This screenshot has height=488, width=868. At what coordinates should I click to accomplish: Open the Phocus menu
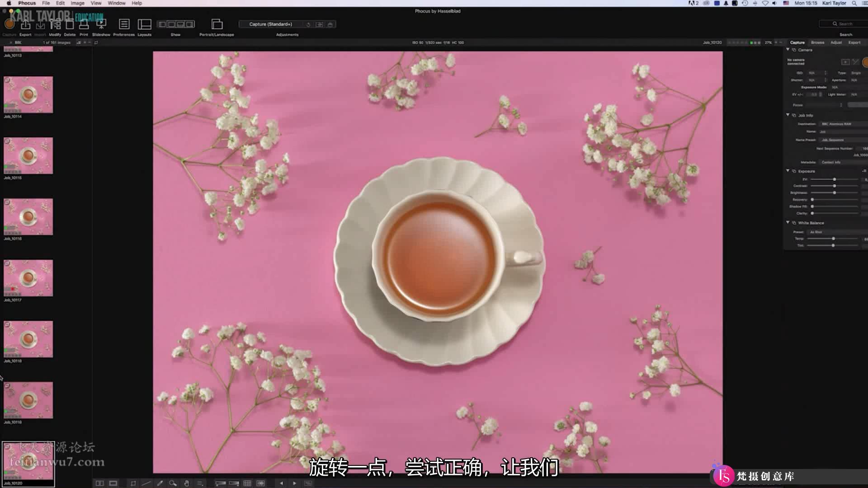point(27,3)
